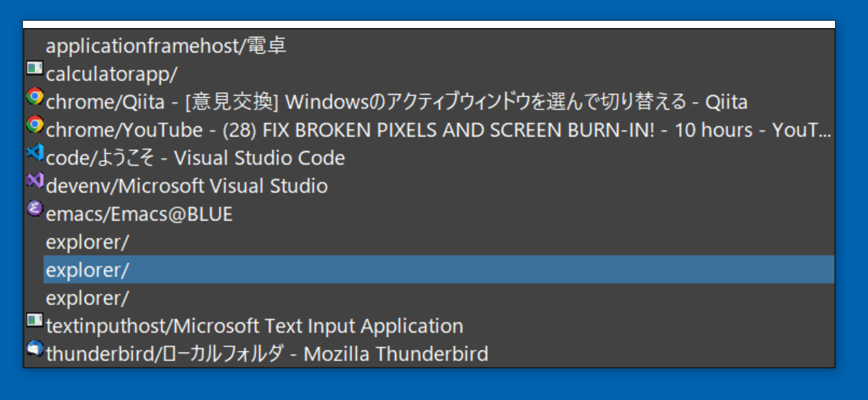The width and height of the screenshot is (868, 400).
Task: Click the highlighted explorer/ entry
Action: point(87,270)
